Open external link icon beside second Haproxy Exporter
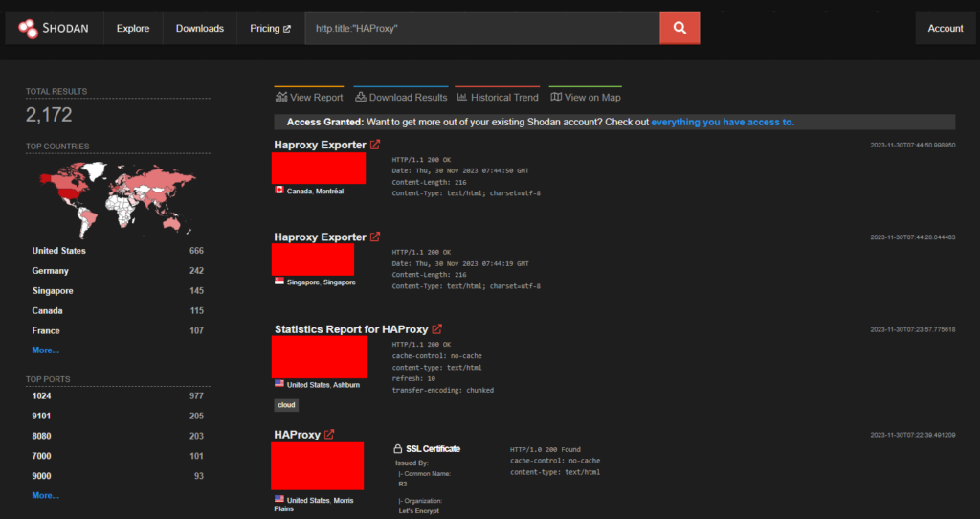This screenshot has width=980, height=519. (375, 237)
